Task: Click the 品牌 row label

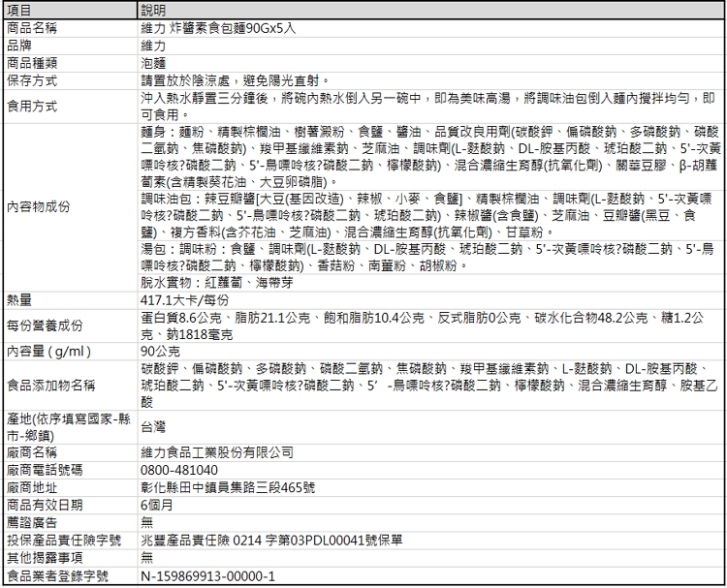Action: 19,46
